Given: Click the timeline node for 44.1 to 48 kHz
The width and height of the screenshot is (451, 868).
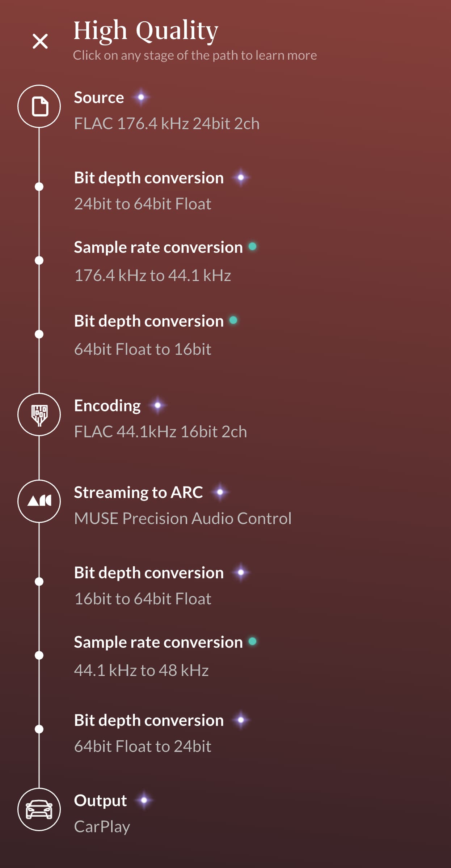Looking at the screenshot, I should (39, 655).
